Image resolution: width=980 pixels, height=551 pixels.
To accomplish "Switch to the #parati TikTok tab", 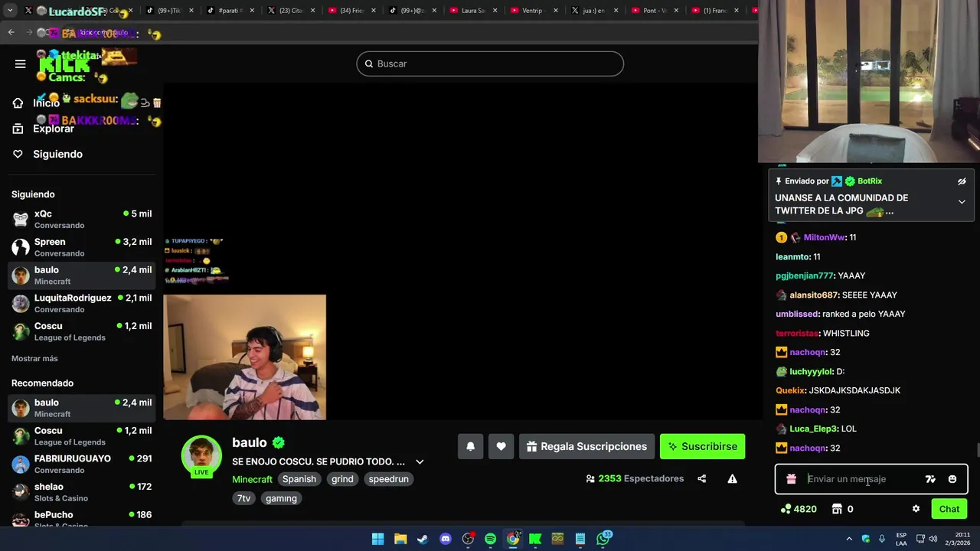I will tap(230, 11).
